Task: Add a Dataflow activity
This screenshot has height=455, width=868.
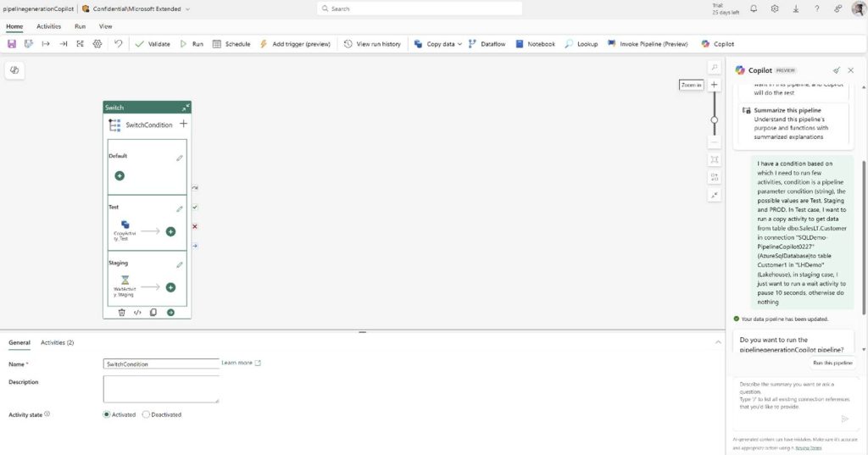Action: [x=487, y=44]
